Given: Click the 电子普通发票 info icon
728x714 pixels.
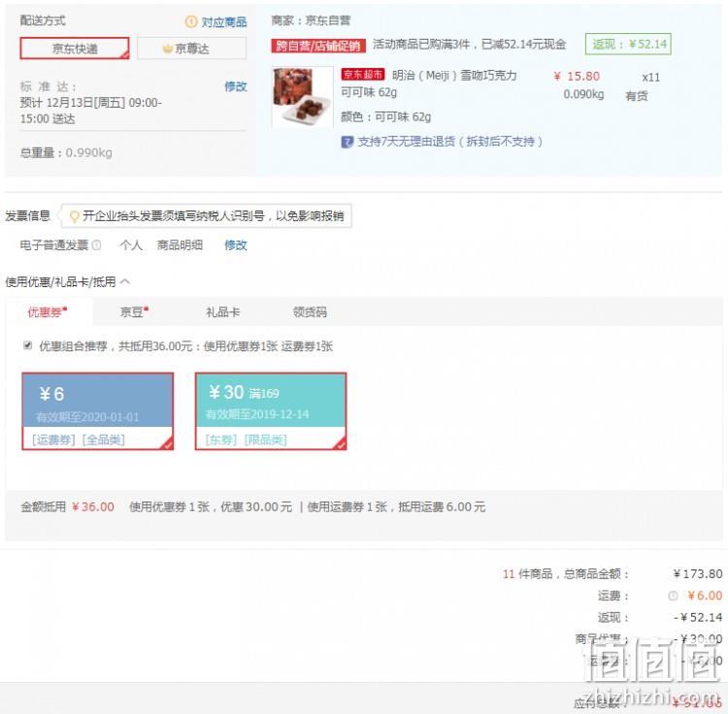Looking at the screenshot, I should coord(96,245).
